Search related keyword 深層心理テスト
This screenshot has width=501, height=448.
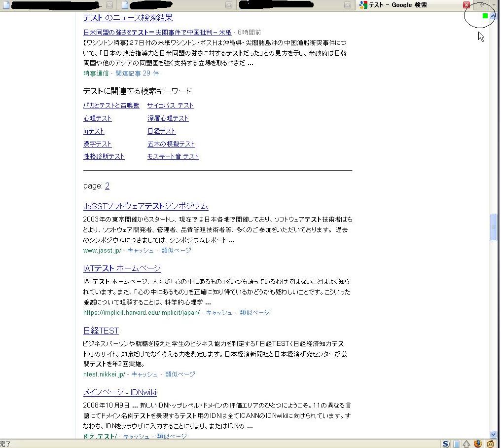168,118
